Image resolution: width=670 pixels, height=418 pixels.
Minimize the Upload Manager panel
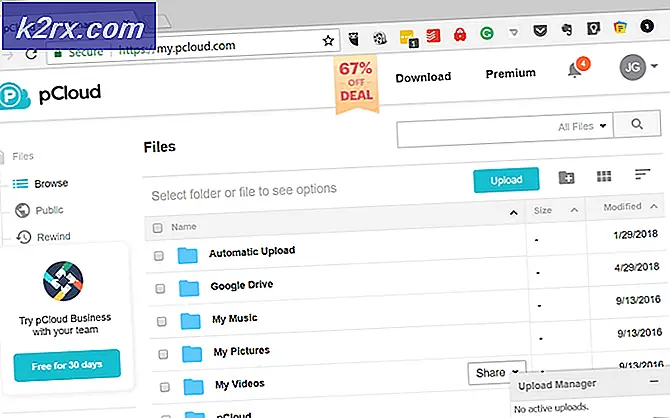pos(654,381)
